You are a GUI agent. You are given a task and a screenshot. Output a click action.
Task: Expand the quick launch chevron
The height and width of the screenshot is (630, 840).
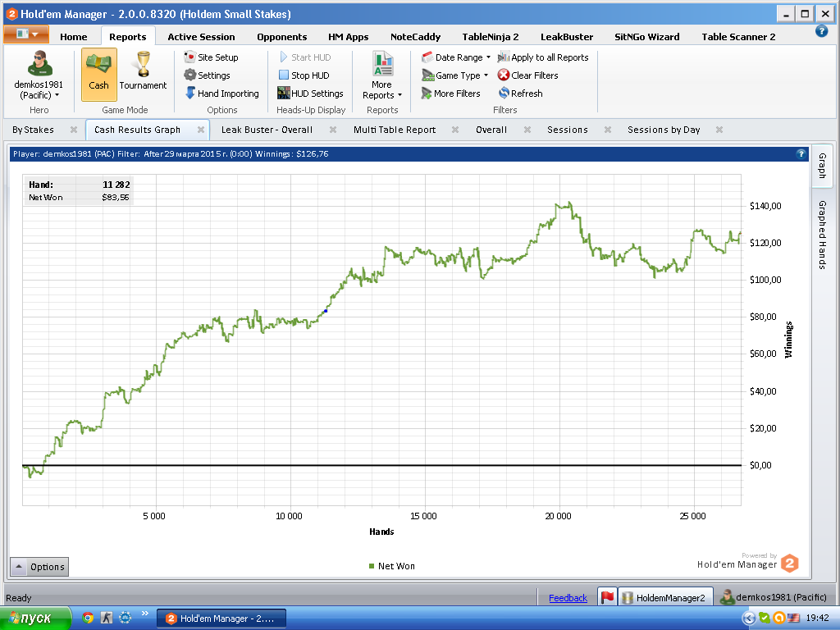point(144,614)
